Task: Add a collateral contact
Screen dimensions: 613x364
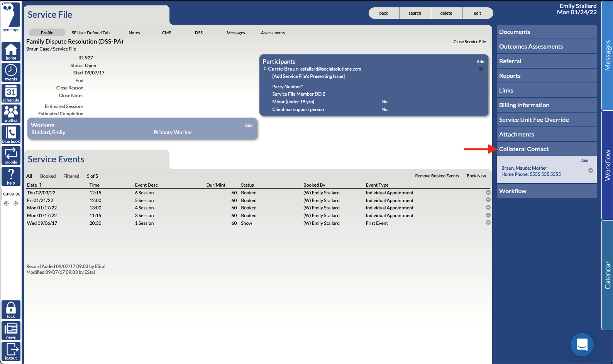Action: [585, 161]
